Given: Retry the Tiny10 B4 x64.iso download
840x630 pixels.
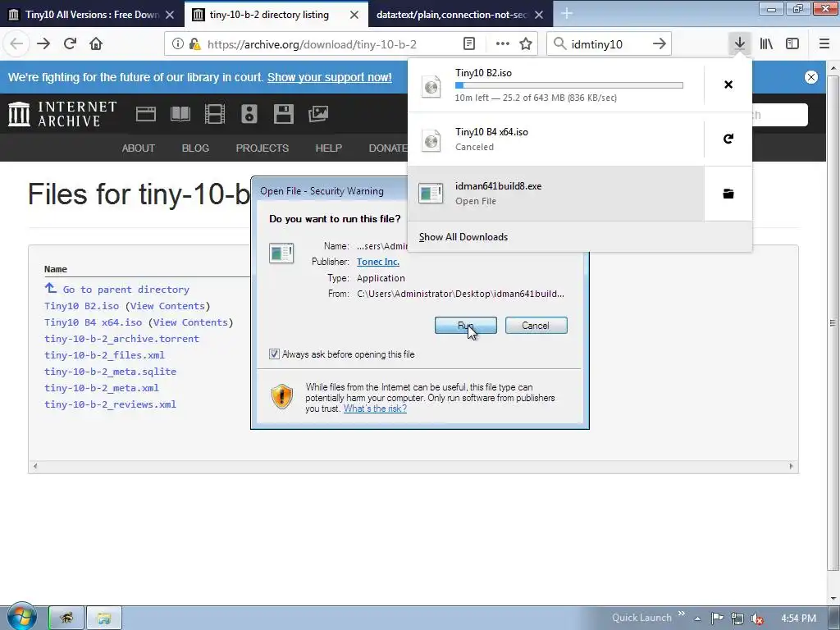Looking at the screenshot, I should (728, 139).
